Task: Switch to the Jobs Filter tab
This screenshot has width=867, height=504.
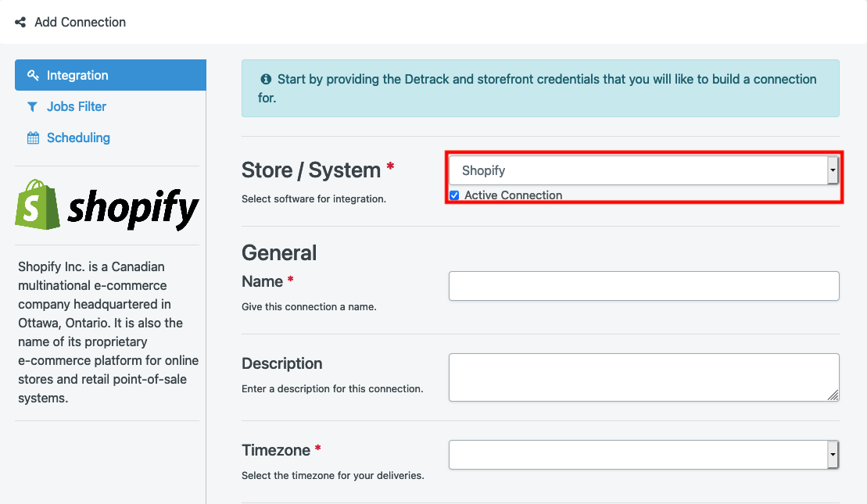Action: pyautogui.click(x=77, y=106)
